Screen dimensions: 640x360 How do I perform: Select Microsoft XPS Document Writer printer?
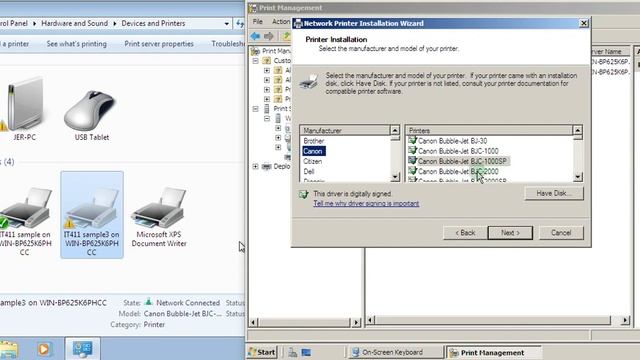click(x=159, y=218)
